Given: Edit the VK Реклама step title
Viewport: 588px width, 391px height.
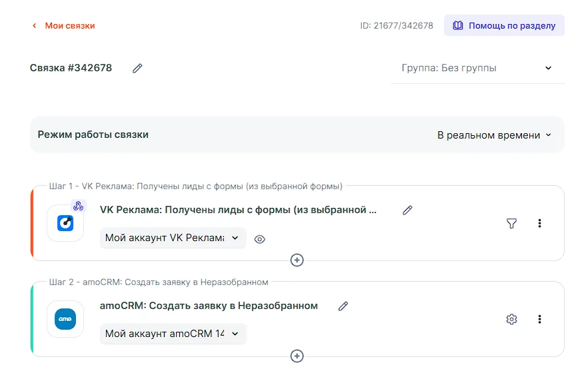Looking at the screenshot, I should coord(407,210).
